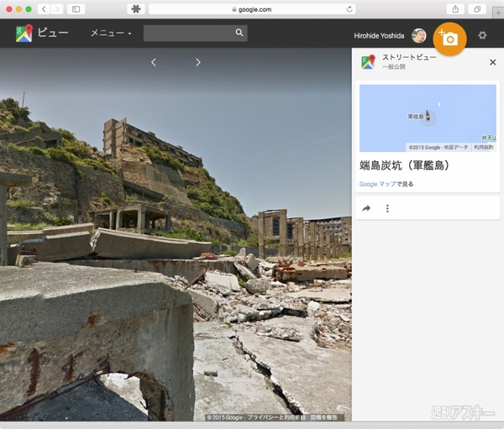Click プライバシーと利用規約 link on panorama
The width and height of the screenshot is (504, 429).
(x=276, y=417)
